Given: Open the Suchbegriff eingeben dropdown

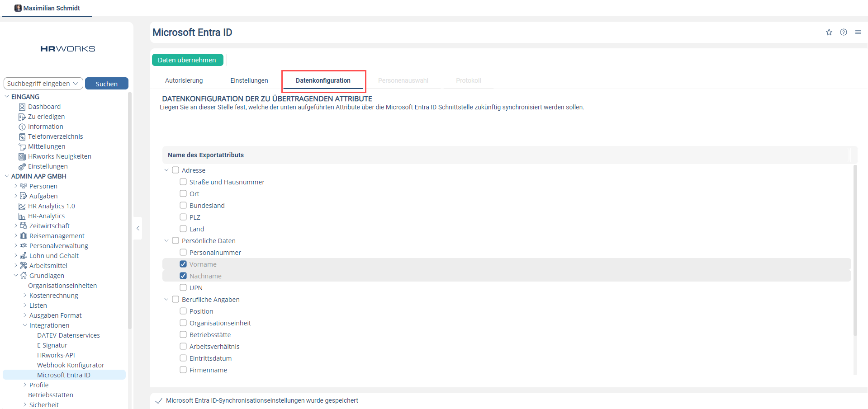Looking at the screenshot, I should point(43,84).
